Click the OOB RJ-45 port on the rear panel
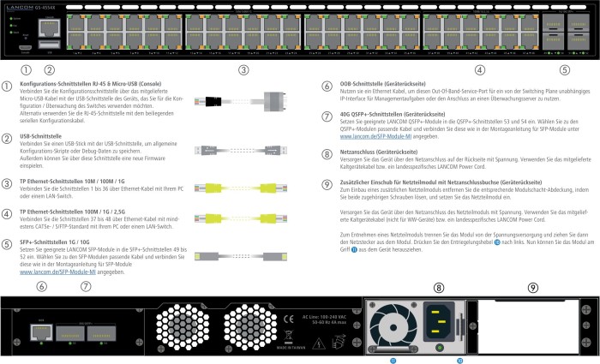The width and height of the screenshot is (600, 364). click(x=41, y=332)
